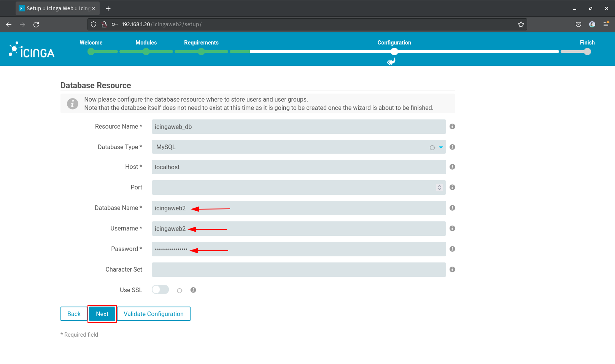This screenshot has width=615, height=364.
Task: Click the Password input field
Action: coord(299,249)
